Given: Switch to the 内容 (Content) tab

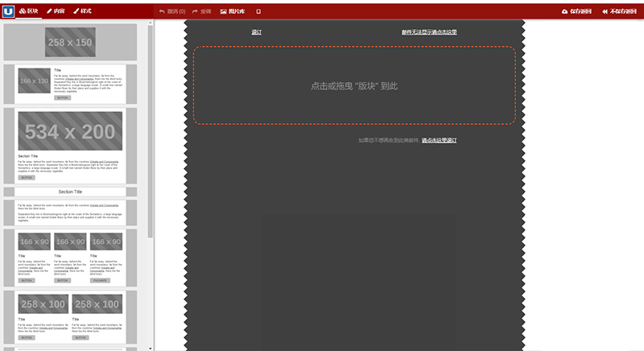Looking at the screenshot, I should coord(56,11).
